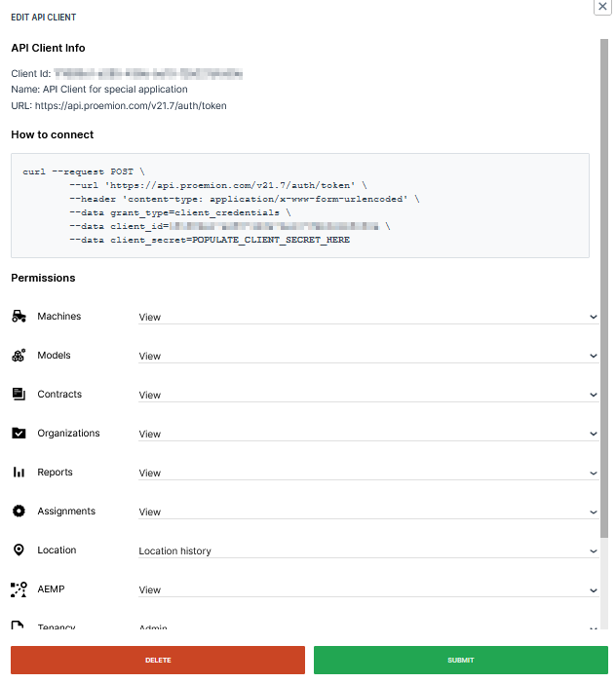Click the Assignments gear icon
Viewport: 616px width, 683px height.
19,512
